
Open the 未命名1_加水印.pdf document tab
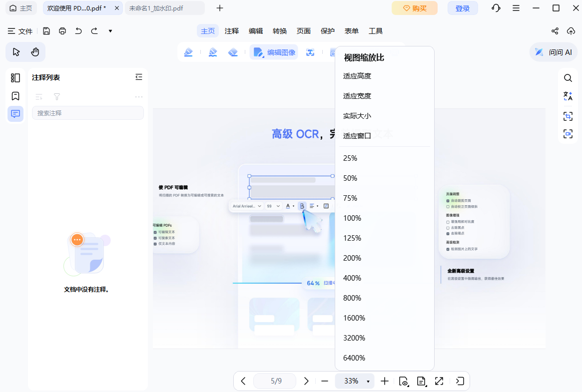164,8
